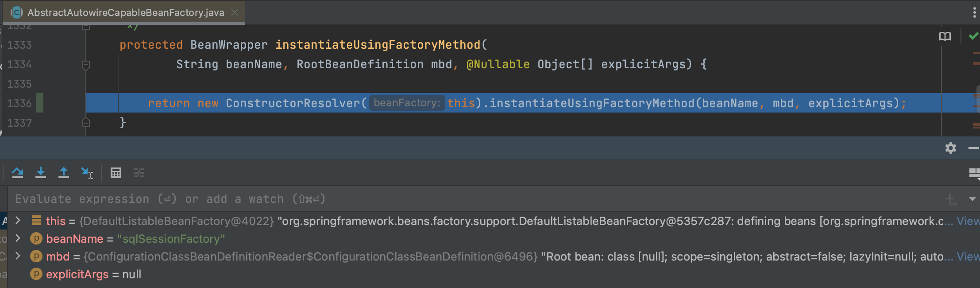Open expression history dropdown arrow
Viewport: 980px width, 288px height.
972,199
